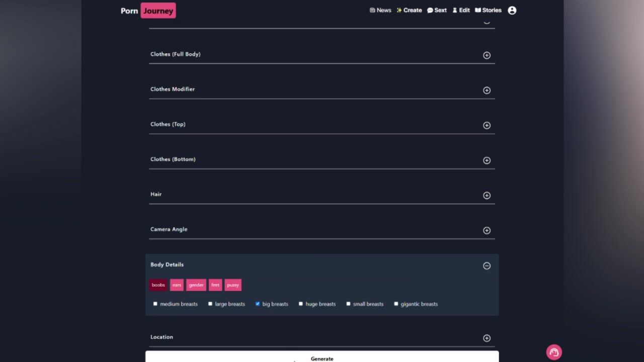Viewport: 644px width, 362px height.
Task: Open the support chat headset bubble
Action: [x=554, y=352]
